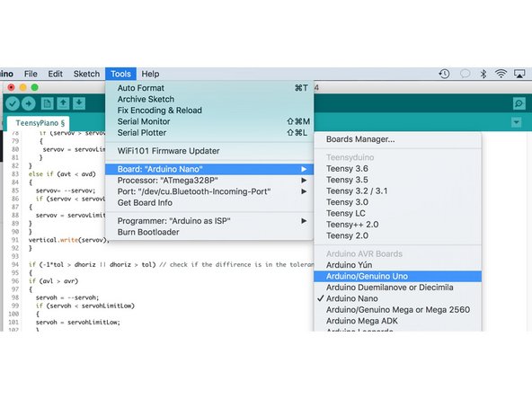Choose Archive Sketch

coord(209,99)
